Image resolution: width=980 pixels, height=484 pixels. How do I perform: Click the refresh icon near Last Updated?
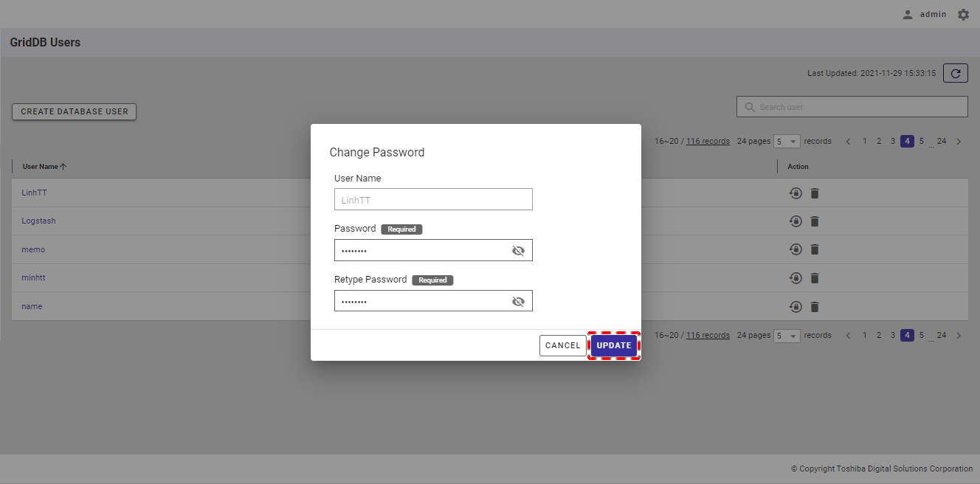(955, 73)
